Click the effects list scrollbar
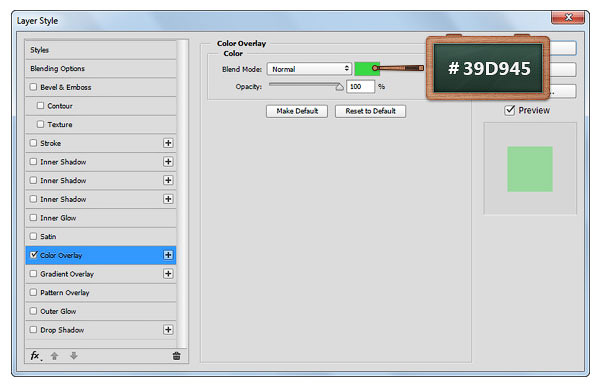 [x=183, y=193]
